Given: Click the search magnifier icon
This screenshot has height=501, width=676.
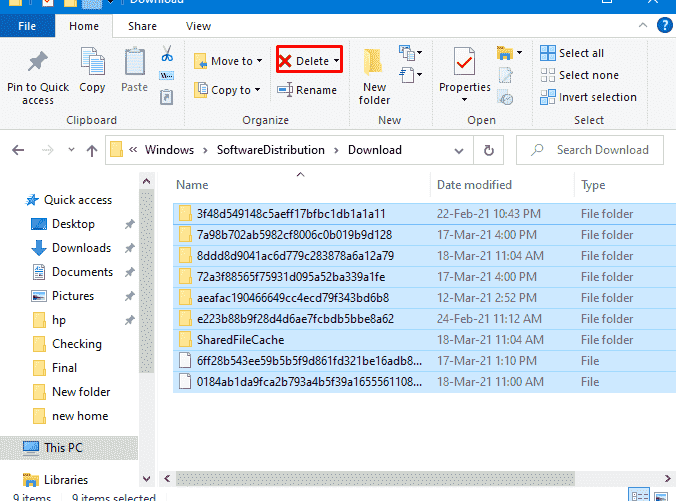Looking at the screenshot, I should click(537, 150).
